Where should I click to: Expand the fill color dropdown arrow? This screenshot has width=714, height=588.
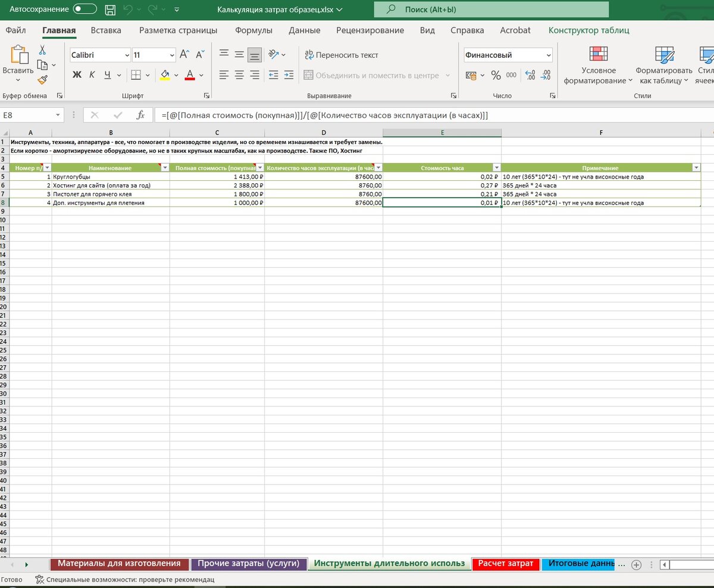pyautogui.click(x=177, y=76)
